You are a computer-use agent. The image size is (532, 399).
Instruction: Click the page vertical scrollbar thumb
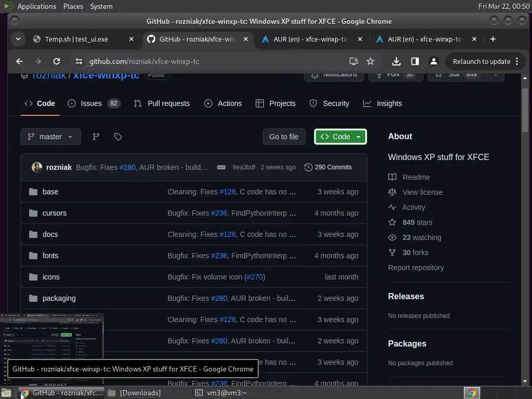point(525,110)
